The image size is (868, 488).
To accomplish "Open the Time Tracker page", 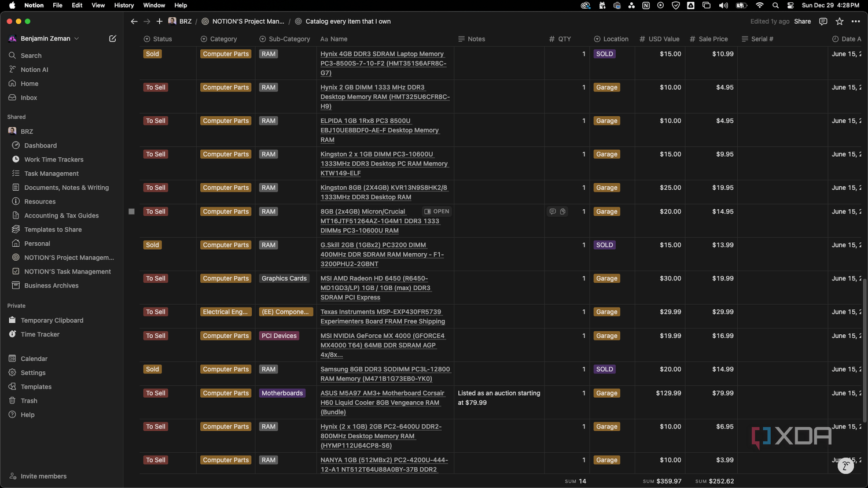I will (40, 334).
